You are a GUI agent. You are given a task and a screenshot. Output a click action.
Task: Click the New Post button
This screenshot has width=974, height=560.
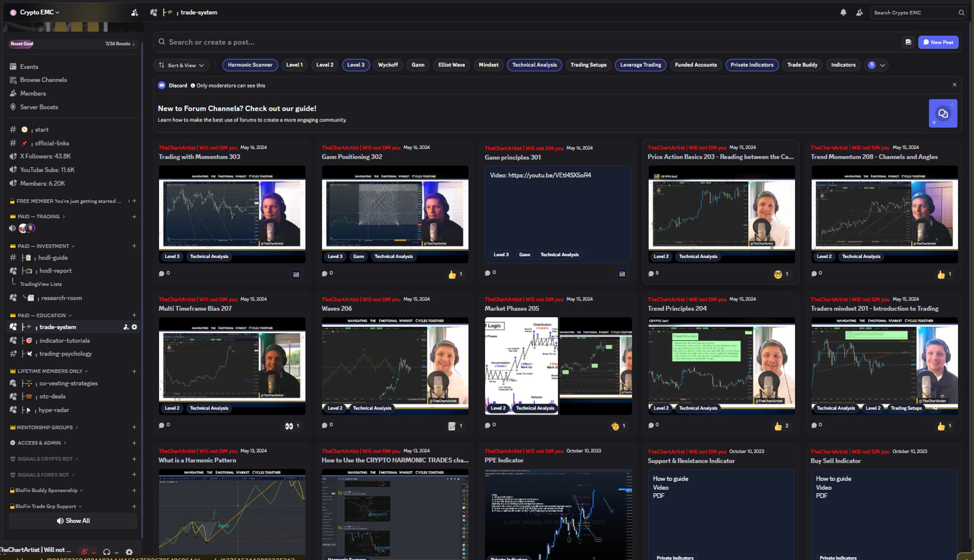[x=938, y=42]
